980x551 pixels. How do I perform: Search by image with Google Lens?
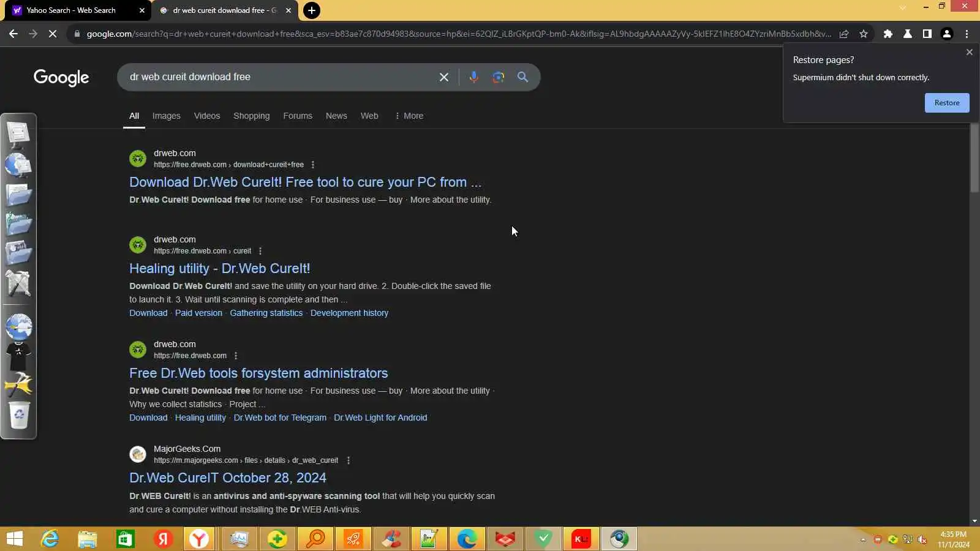[499, 77]
